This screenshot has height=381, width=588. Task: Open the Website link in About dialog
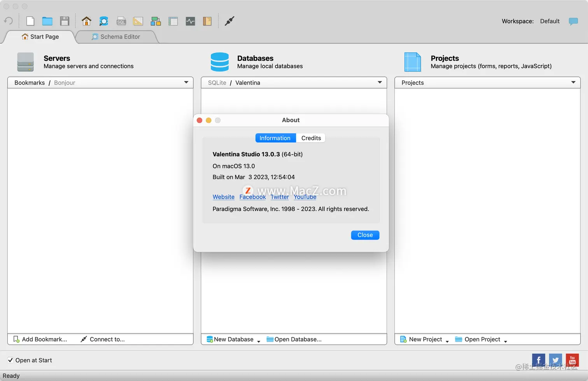(224, 197)
